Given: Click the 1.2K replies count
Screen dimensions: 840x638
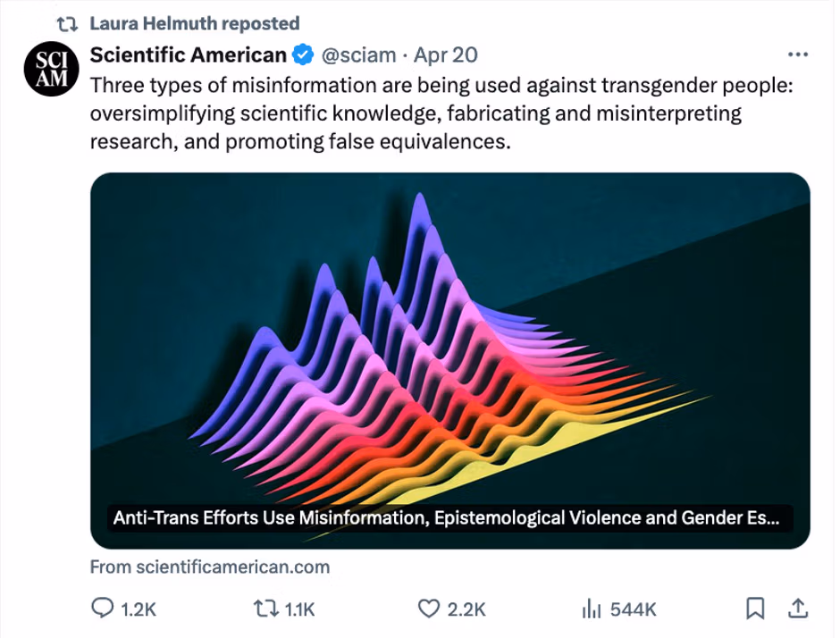Looking at the screenshot, I should tap(139, 609).
